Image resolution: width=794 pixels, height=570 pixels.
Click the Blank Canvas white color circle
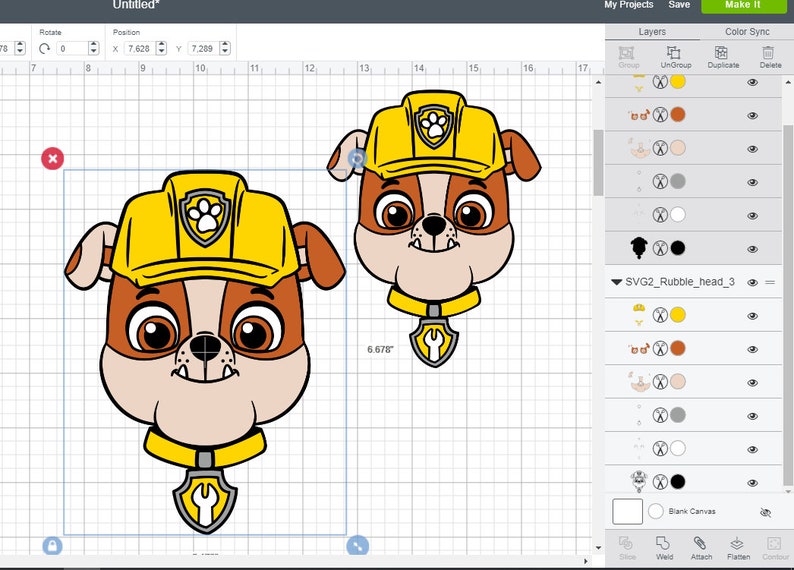click(x=656, y=511)
